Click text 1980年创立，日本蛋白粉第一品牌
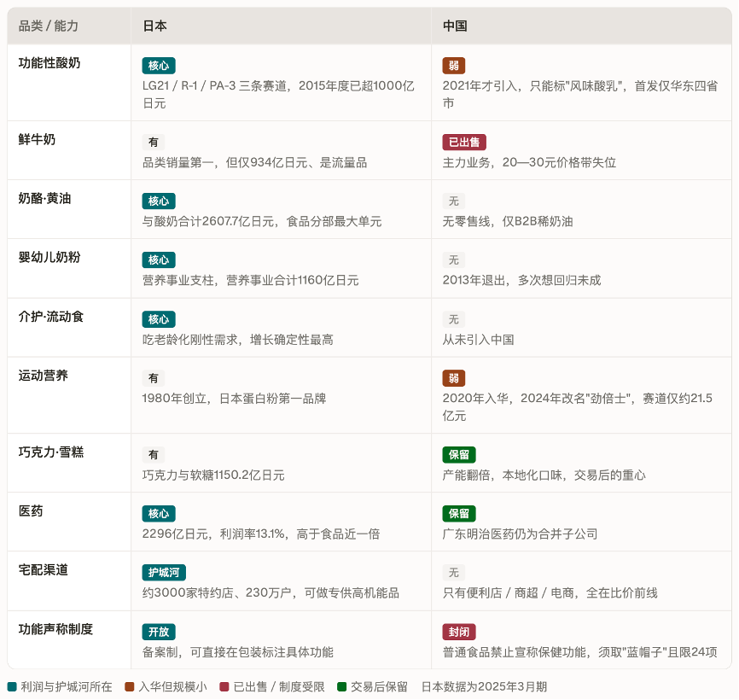Viewport: 739px width, 700px height. point(234,399)
